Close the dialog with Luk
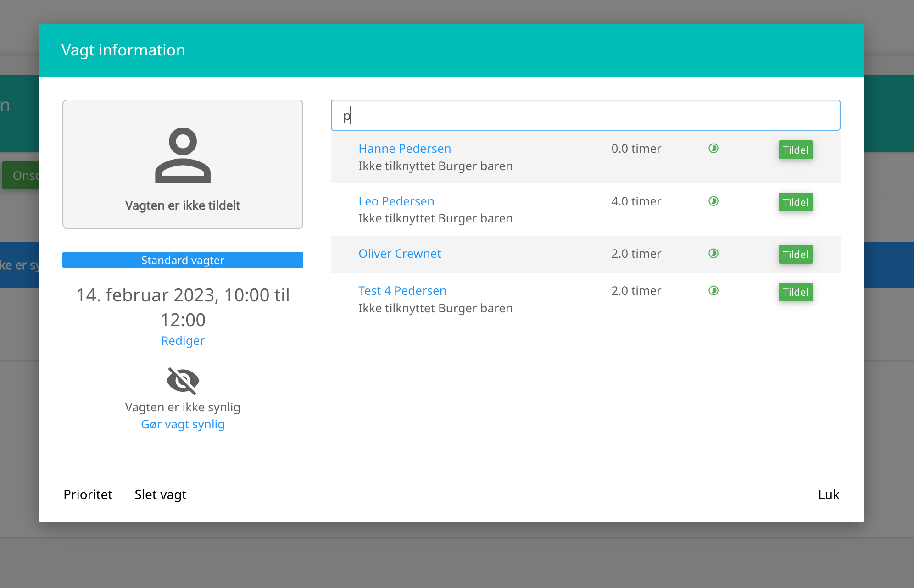This screenshot has width=914, height=588. click(x=829, y=494)
